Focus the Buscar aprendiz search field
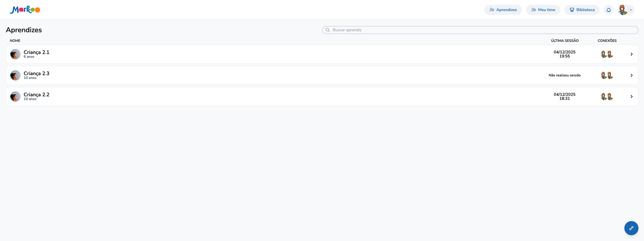The height and width of the screenshot is (241, 644). pyautogui.click(x=483, y=30)
